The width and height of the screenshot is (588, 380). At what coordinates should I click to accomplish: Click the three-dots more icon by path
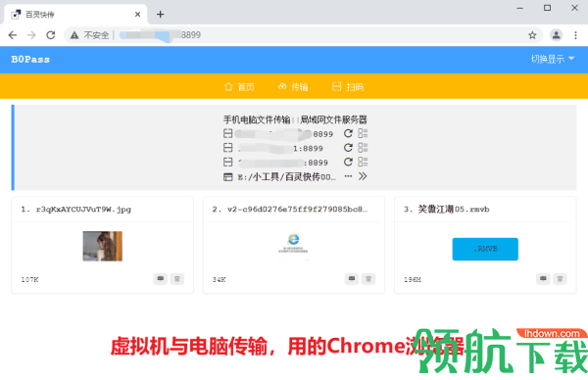[348, 176]
